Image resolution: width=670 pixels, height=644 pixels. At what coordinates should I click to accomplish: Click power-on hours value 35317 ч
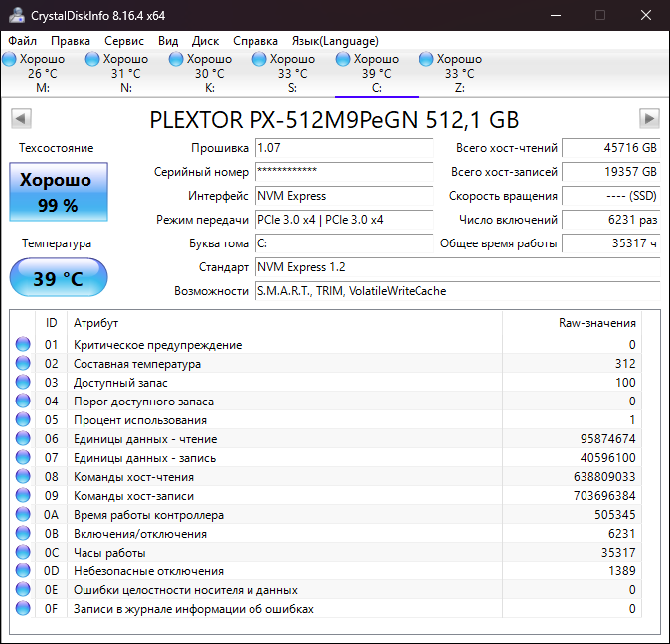(x=611, y=243)
